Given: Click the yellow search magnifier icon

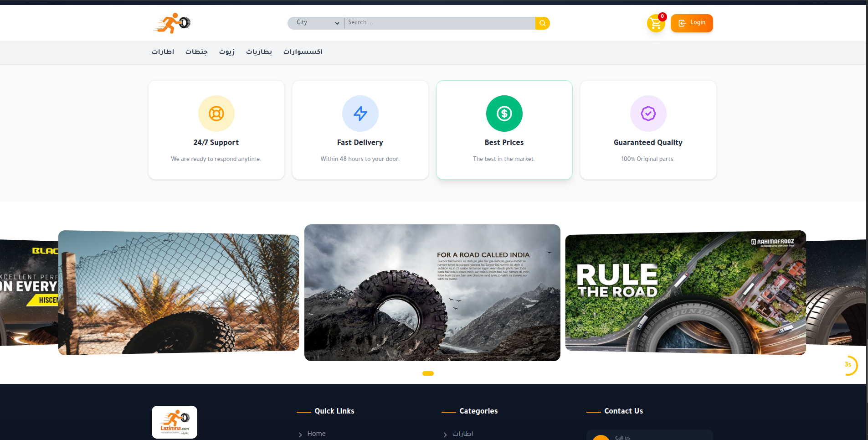Looking at the screenshot, I should 542,22.
